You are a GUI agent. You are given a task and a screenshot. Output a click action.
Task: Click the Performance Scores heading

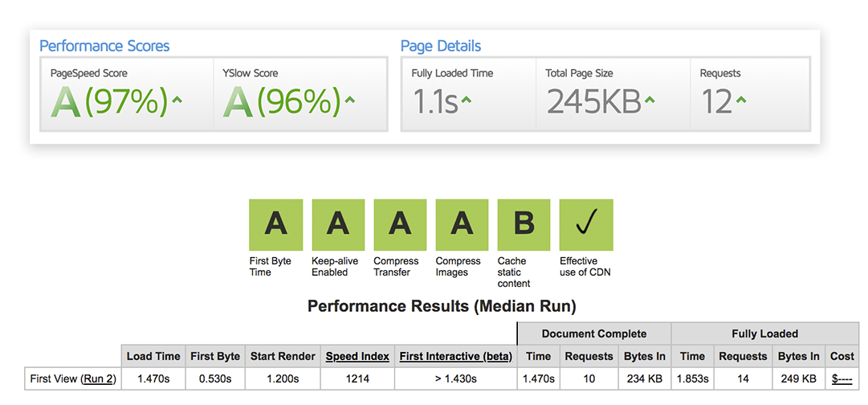104,46
